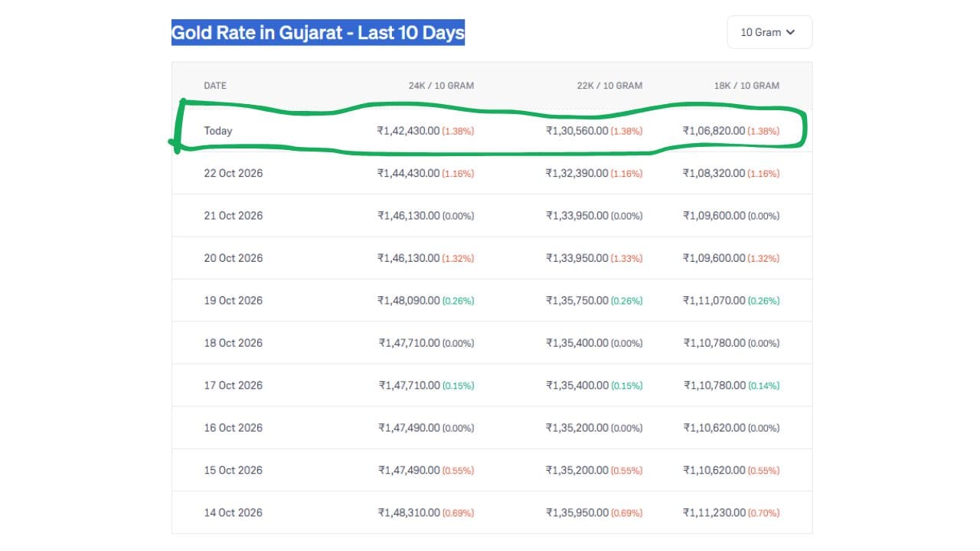
Task: Select the 18K price ₹1,09,600.00 on 21 Oct
Action: (x=714, y=216)
